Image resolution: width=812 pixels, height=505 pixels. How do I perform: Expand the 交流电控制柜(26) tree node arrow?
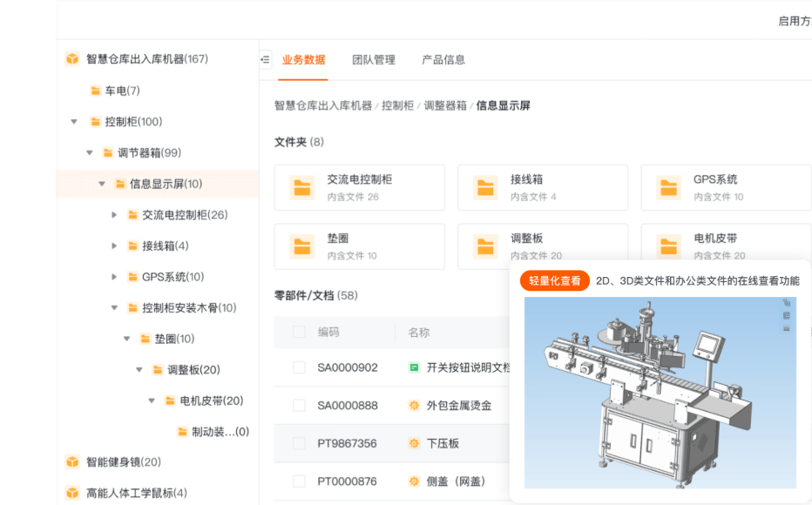point(114,215)
